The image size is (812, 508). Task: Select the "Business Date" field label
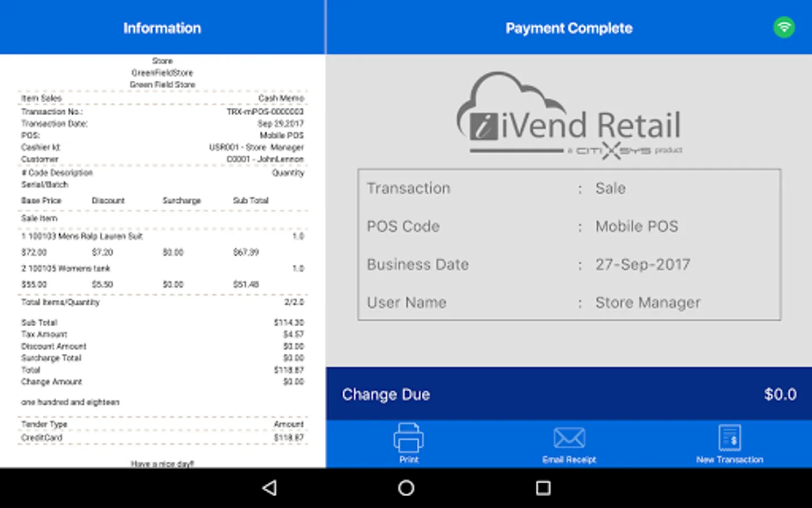tap(418, 265)
